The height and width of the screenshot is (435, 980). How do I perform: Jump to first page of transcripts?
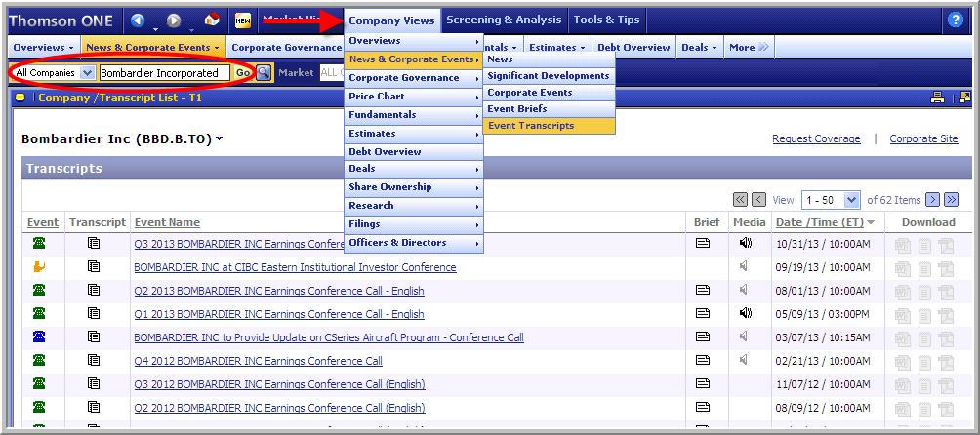click(740, 200)
